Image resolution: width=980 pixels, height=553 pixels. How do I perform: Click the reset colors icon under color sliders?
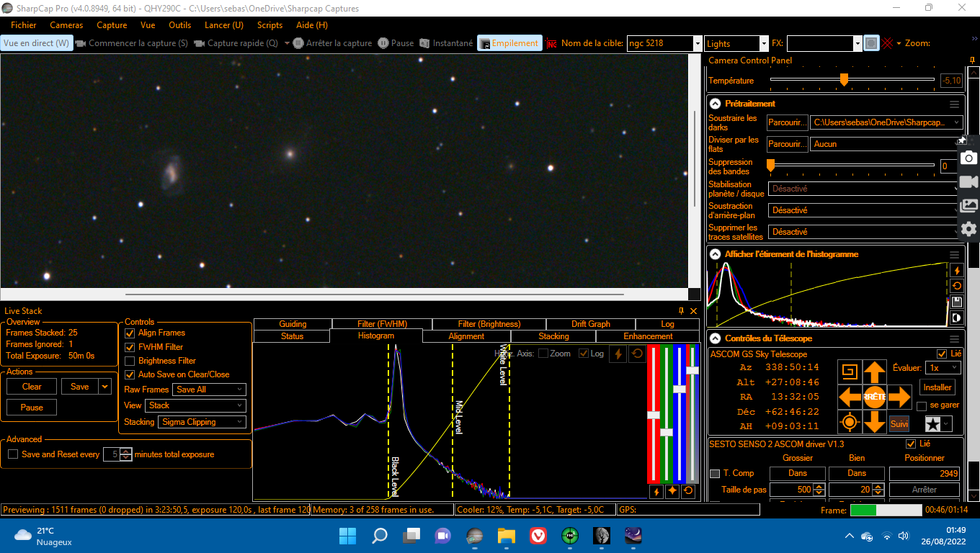(x=689, y=492)
